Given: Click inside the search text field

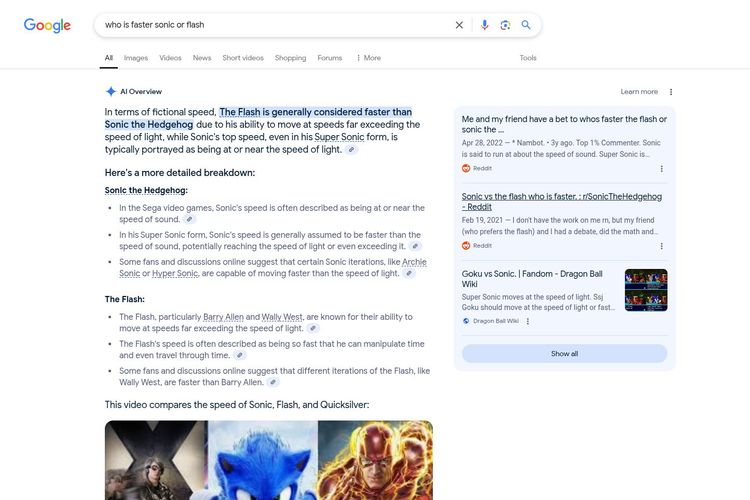Looking at the screenshot, I should coord(270,25).
